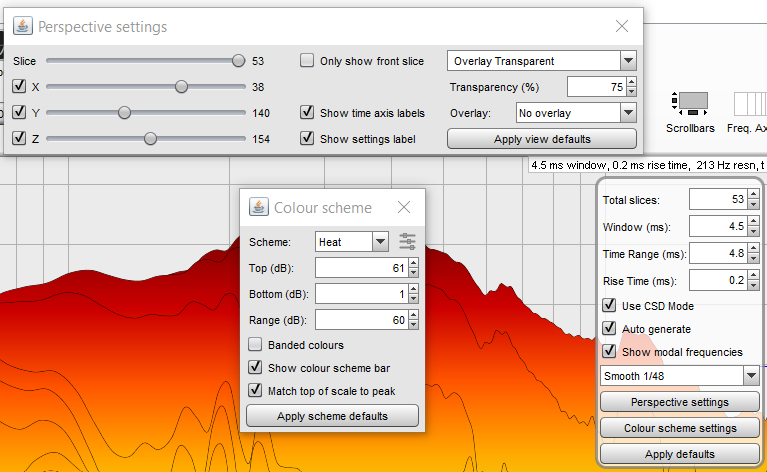Viewport: 767px width, 472px height.
Task: Toggle the X axis checkbox
Action: tap(19, 87)
